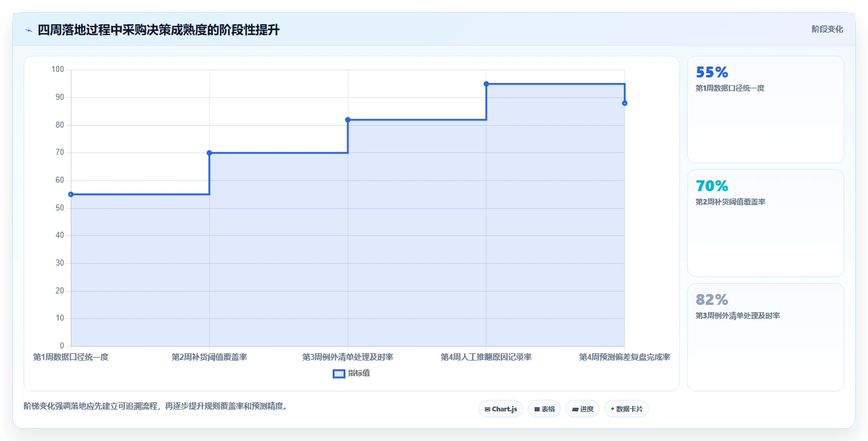Click the data point at value 70
868x441 pixels.
click(x=209, y=153)
